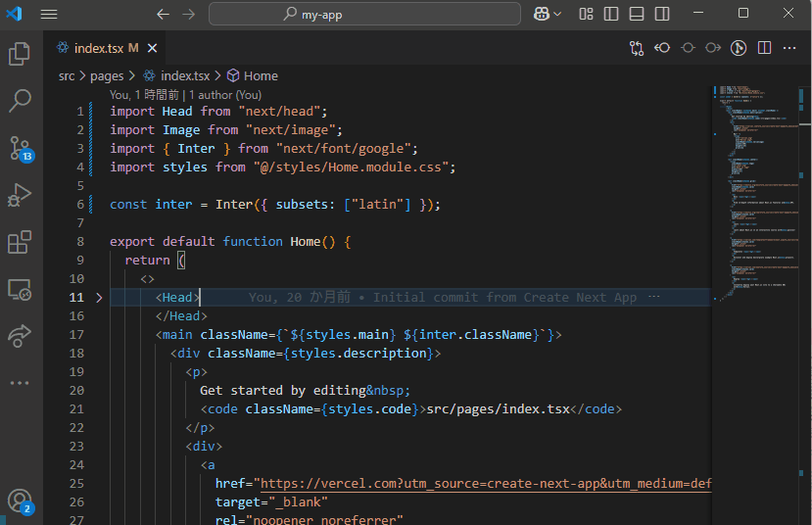Expand the folded Head block at line 11
This screenshot has height=525, width=812.
[99, 298]
